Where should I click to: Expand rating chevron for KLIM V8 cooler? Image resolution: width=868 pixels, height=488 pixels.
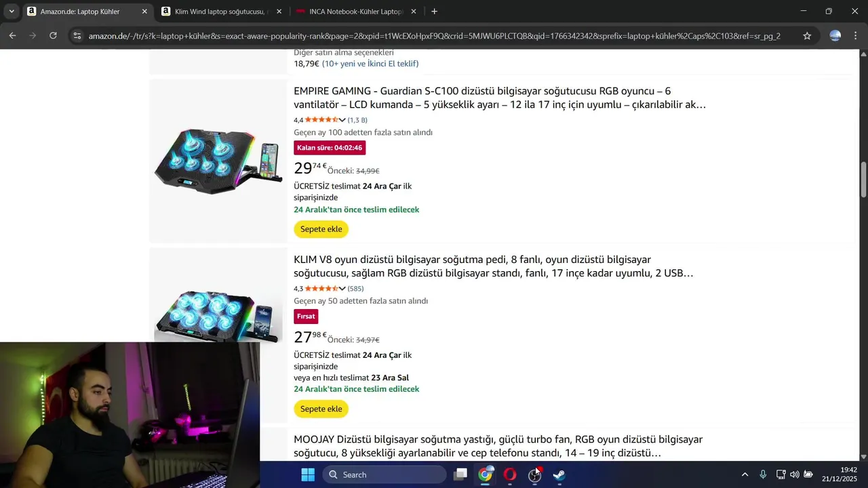point(342,289)
